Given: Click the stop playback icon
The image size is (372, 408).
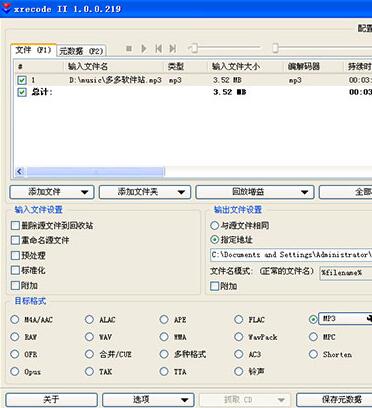Looking at the screenshot, I should tap(129, 49).
